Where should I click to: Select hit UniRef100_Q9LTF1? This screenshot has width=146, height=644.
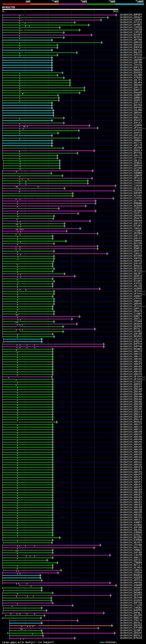[x=131, y=80]
